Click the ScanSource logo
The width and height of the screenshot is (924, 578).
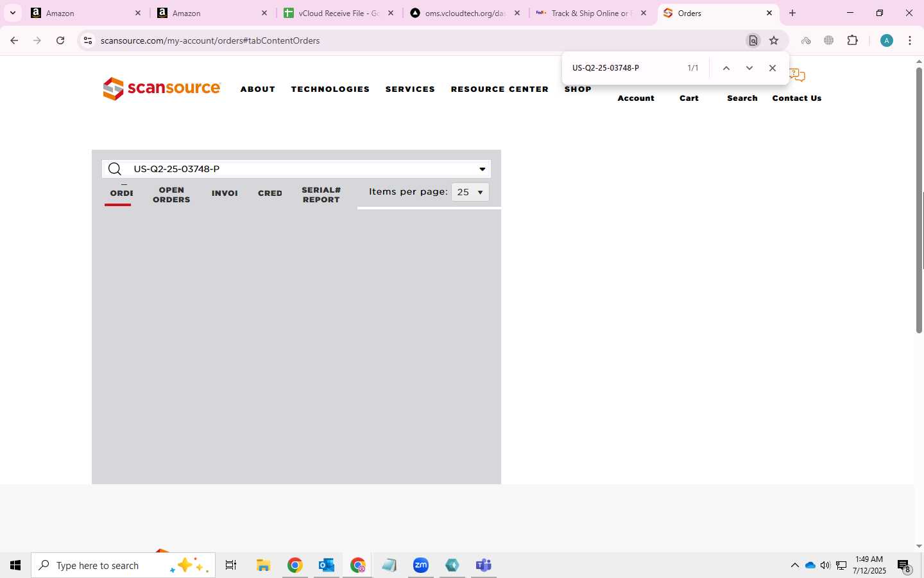[x=162, y=89]
